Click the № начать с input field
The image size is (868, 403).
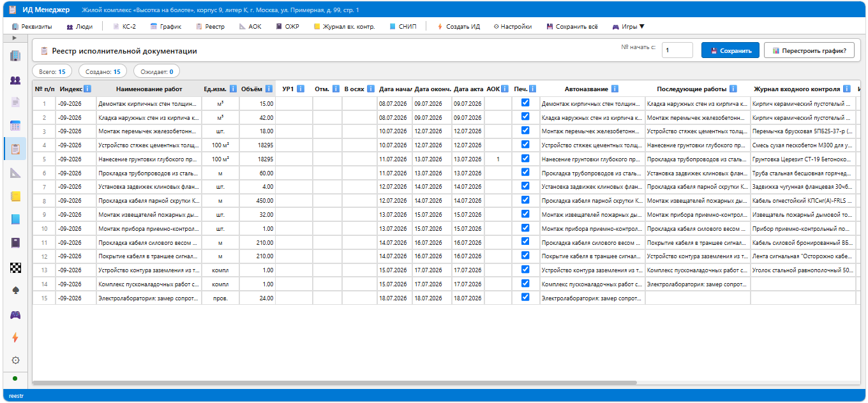pos(677,50)
